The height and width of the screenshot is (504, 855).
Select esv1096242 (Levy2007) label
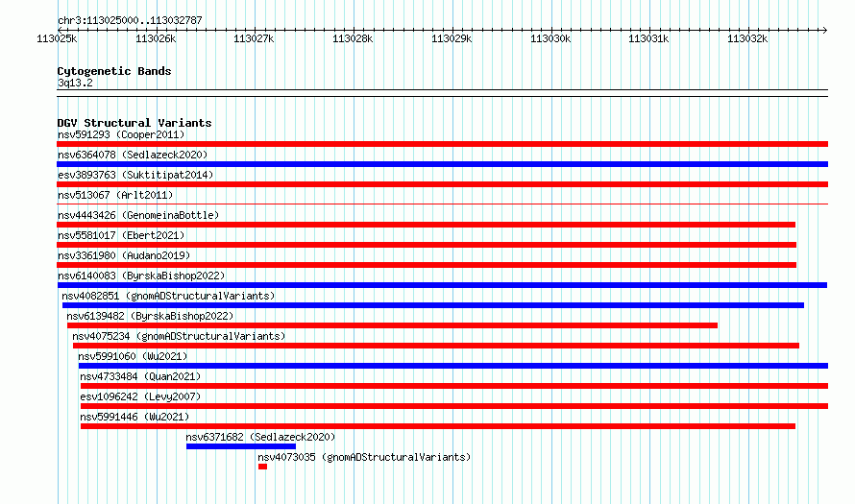coord(140,396)
